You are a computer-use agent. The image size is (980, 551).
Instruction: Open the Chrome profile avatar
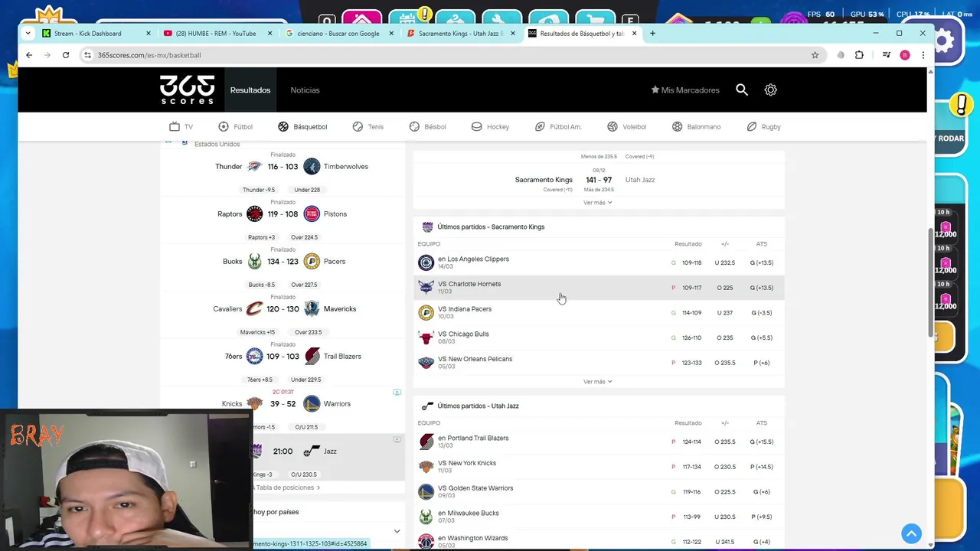pos(904,55)
